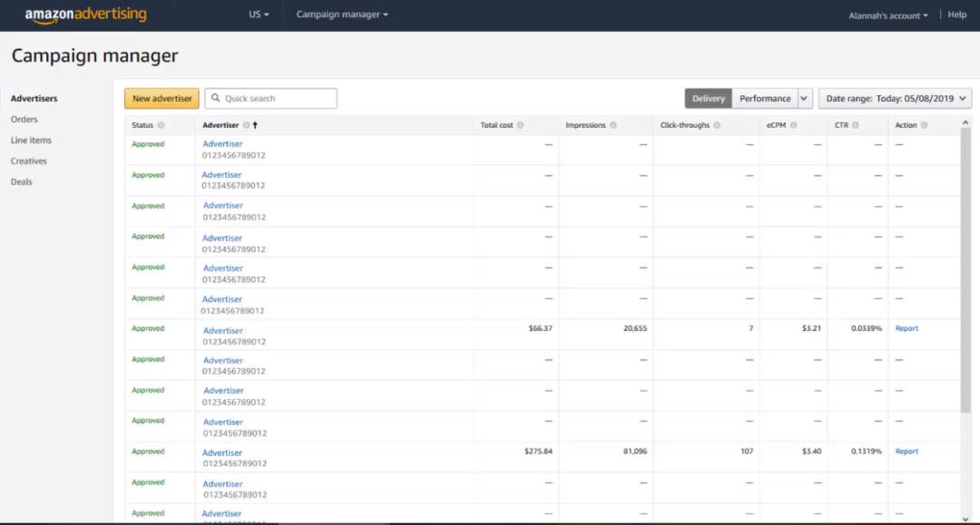Click the $3.40 eCPM value
Image resolution: width=980 pixels, height=525 pixels.
coord(811,451)
